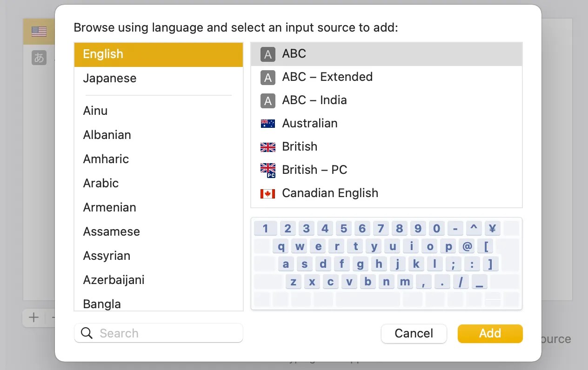Click the British – PC flag icon
This screenshot has width=588, height=370.
coord(267,170)
